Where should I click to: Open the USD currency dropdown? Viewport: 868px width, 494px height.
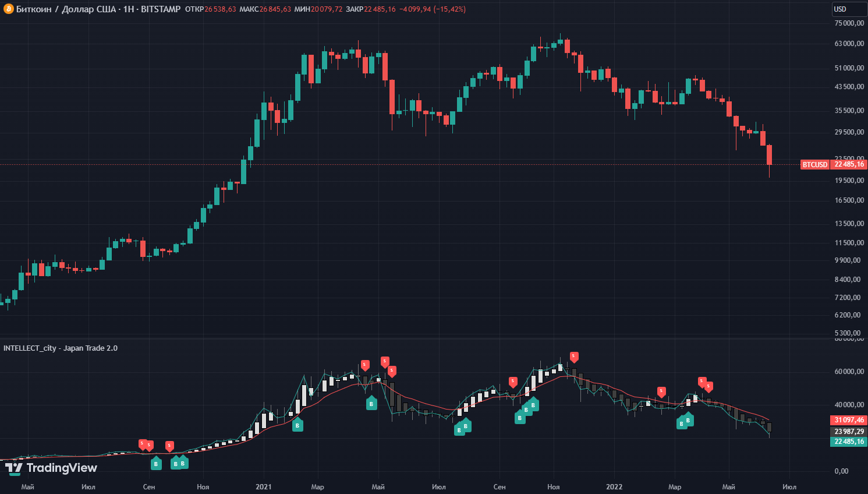[848, 9]
